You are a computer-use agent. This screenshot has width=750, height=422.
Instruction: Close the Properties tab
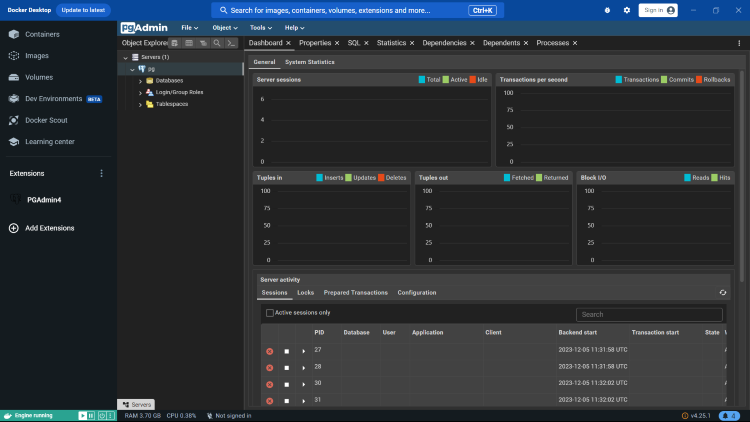337,44
